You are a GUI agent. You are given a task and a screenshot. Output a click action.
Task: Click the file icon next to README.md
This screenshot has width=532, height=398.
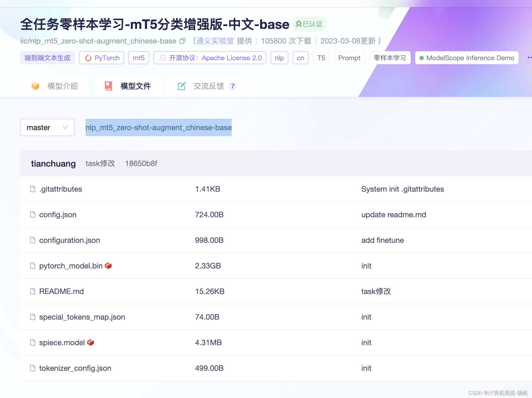(33, 291)
